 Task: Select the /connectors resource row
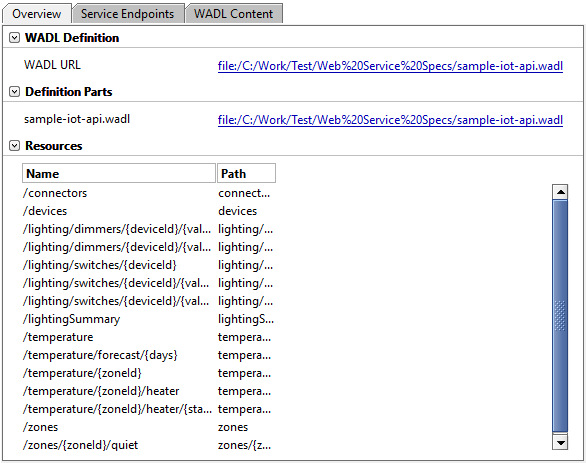tap(149, 193)
